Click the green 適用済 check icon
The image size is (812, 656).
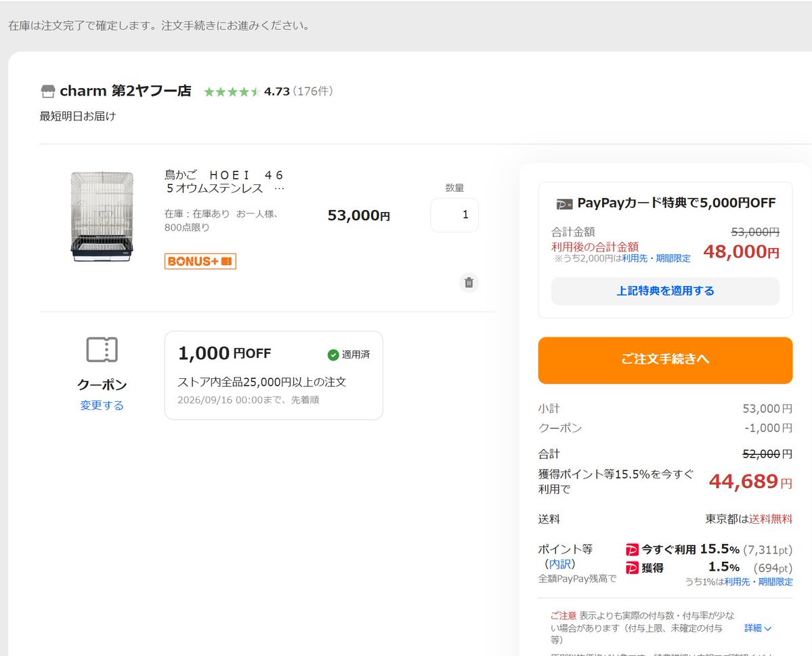click(x=333, y=355)
